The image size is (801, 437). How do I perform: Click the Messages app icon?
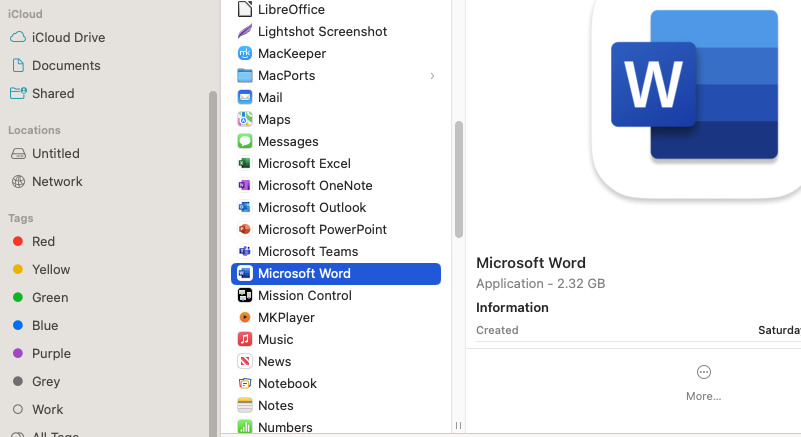[x=245, y=141]
